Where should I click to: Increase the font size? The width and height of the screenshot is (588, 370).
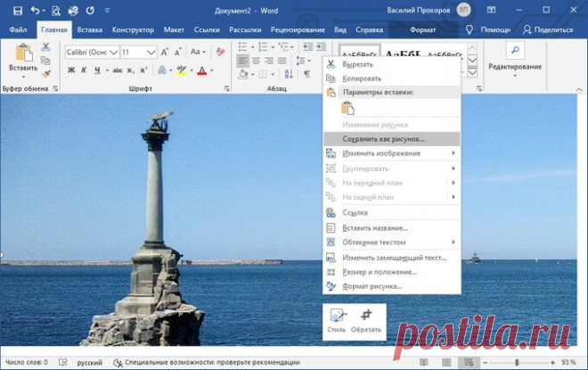click(164, 52)
